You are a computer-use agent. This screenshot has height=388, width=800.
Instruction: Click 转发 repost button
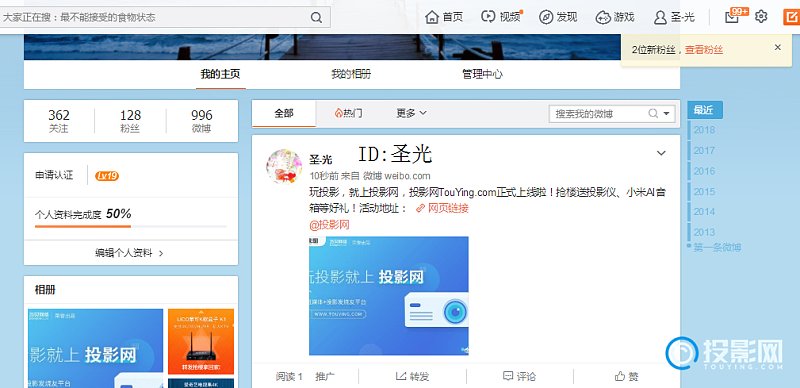pyautogui.click(x=412, y=377)
